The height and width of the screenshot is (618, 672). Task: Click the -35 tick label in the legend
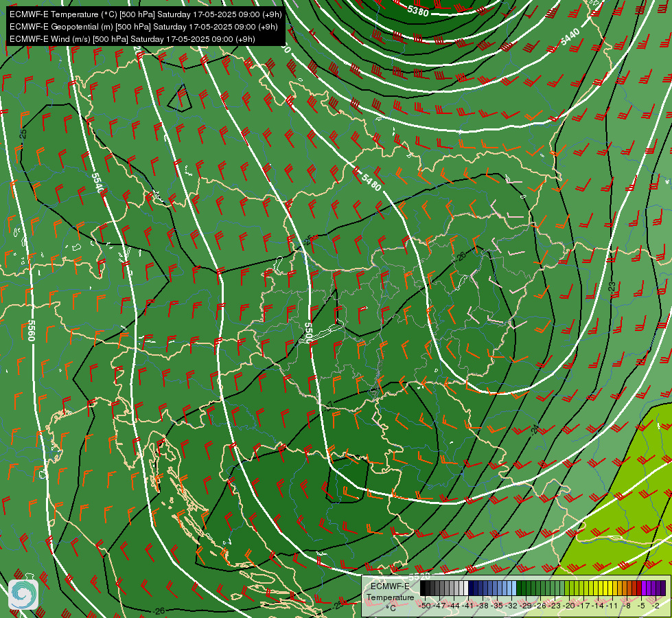497,606
